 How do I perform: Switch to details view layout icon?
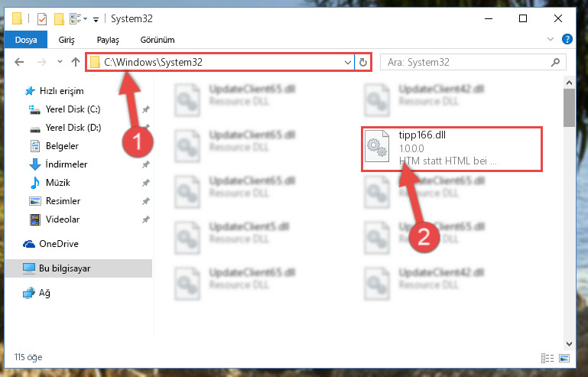(x=547, y=358)
